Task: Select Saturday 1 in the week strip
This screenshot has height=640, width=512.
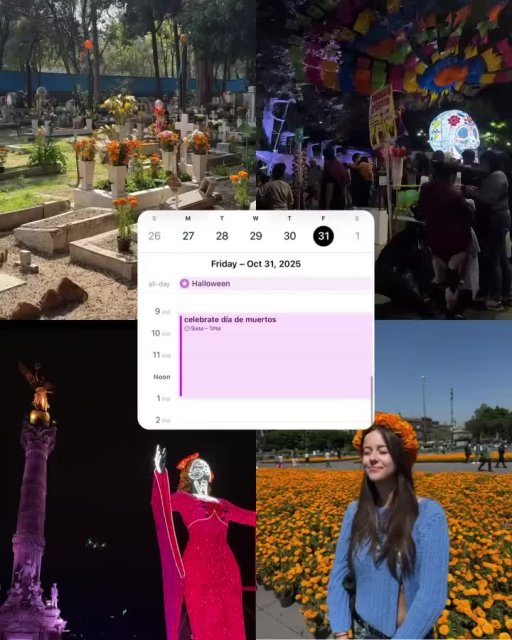Action: click(x=357, y=236)
